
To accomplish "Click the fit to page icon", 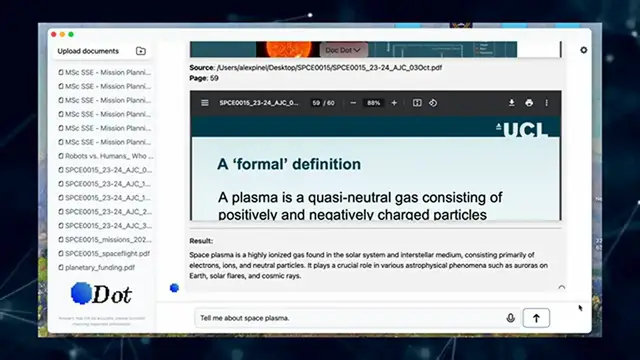I will coord(417,103).
